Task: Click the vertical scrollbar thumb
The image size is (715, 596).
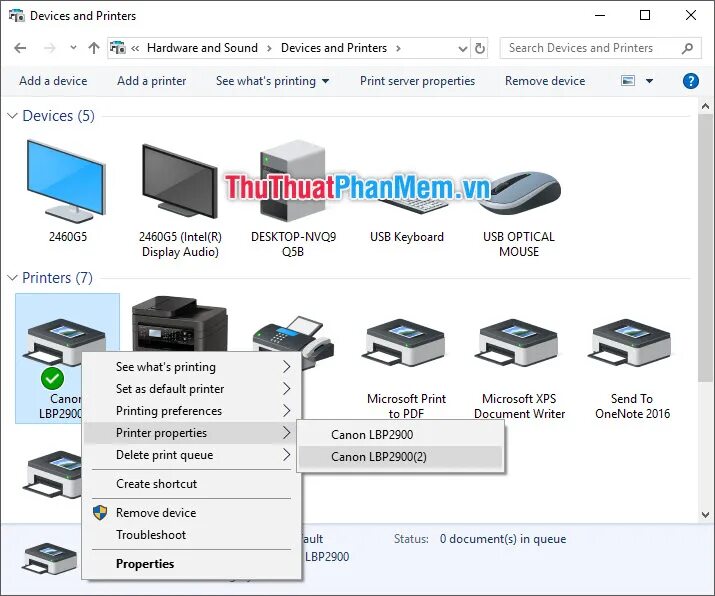Action: click(705, 249)
